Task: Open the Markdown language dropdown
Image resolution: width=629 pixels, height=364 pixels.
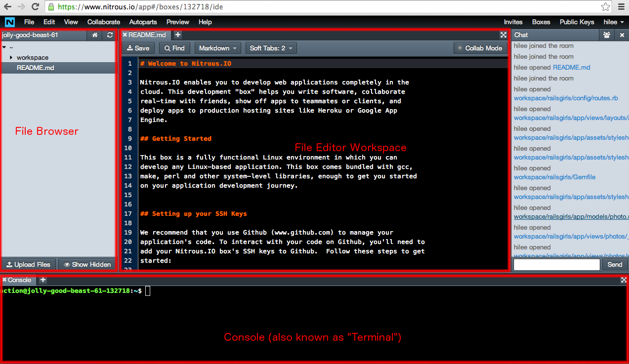Action: click(x=217, y=48)
